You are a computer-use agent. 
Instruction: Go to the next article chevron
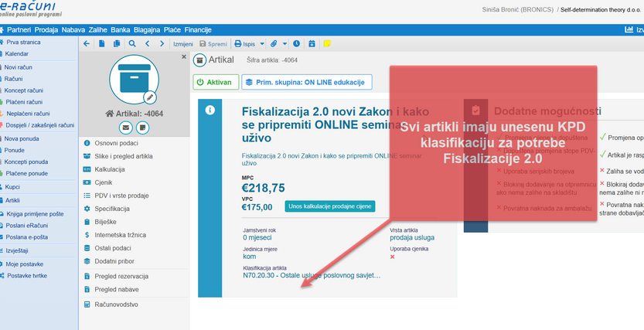(x=162, y=43)
